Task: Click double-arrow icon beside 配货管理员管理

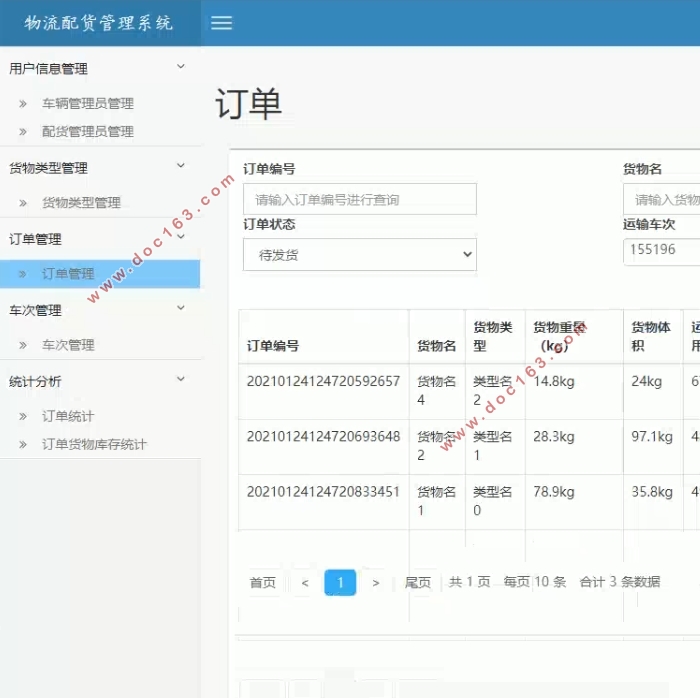Action: tap(23, 132)
